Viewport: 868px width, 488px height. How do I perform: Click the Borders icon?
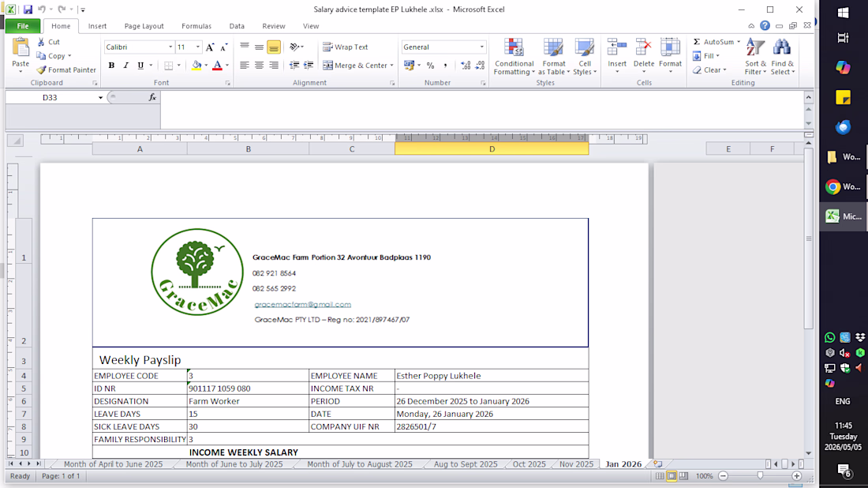pos(168,66)
